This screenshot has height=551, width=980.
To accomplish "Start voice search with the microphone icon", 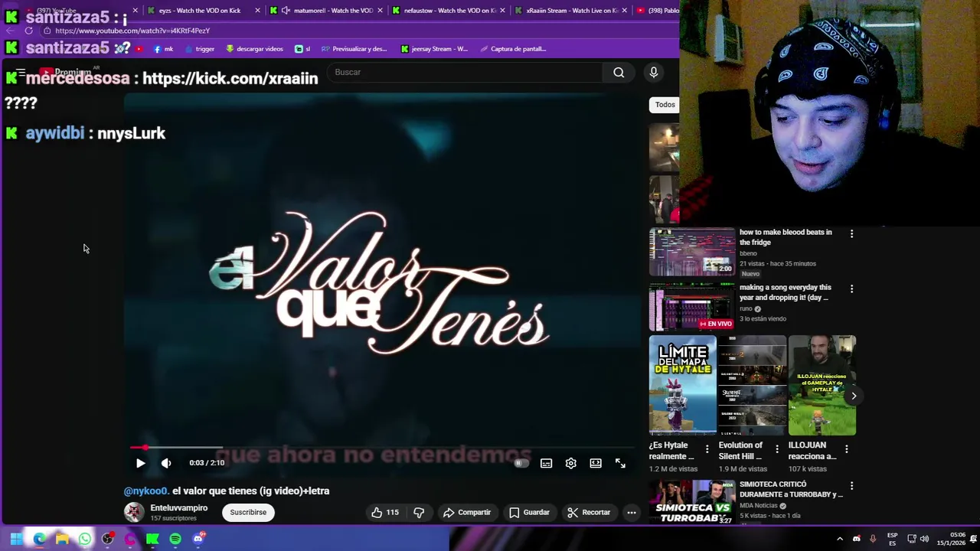I will [x=653, y=72].
